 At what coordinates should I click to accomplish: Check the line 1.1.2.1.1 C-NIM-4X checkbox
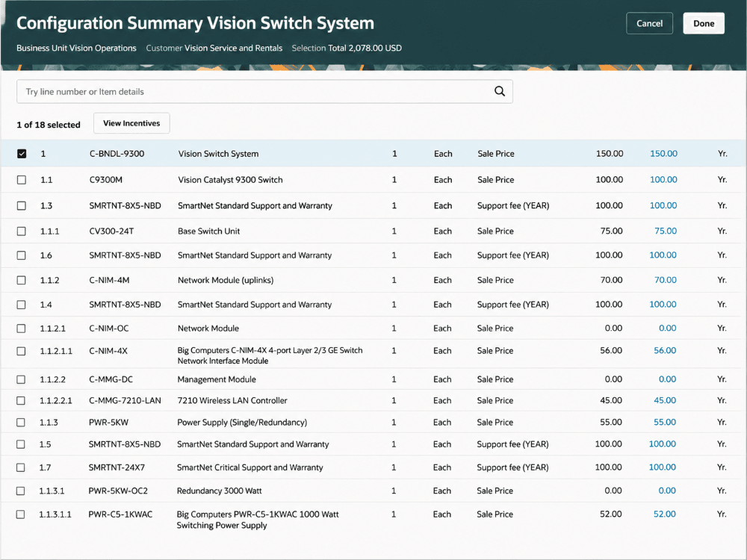click(21, 351)
